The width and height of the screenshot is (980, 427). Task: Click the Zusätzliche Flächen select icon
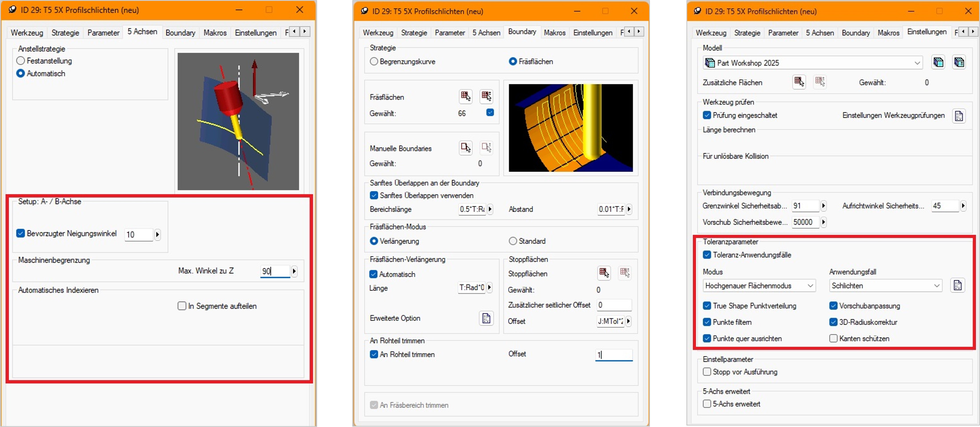point(799,82)
